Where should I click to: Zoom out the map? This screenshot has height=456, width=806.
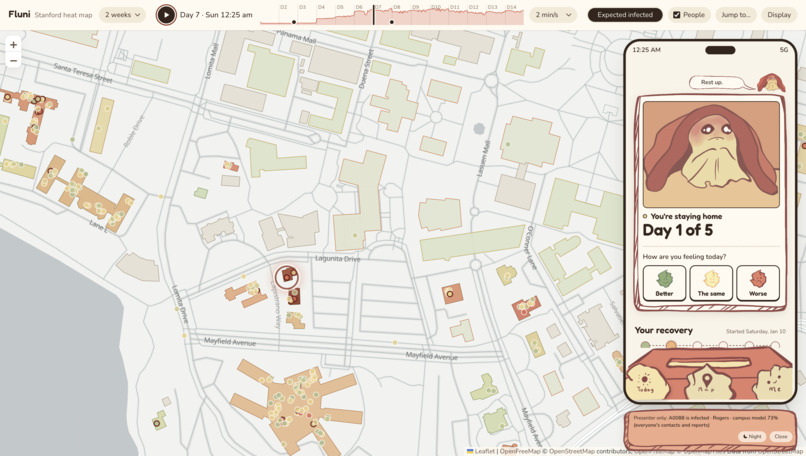(13, 61)
